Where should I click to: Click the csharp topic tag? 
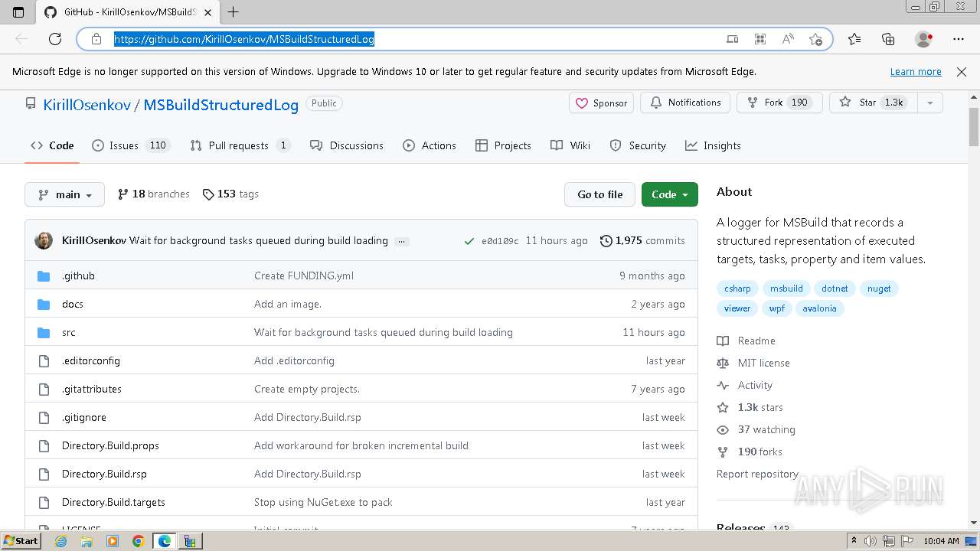pyautogui.click(x=737, y=289)
